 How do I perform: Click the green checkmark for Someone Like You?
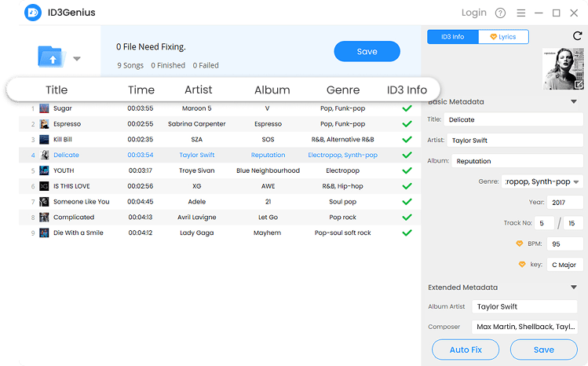point(407,202)
